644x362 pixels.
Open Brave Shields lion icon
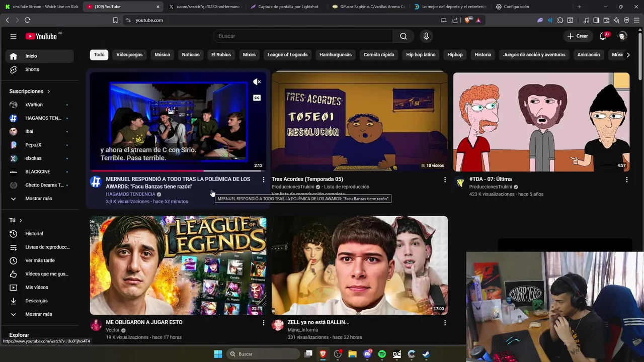[x=468, y=20]
